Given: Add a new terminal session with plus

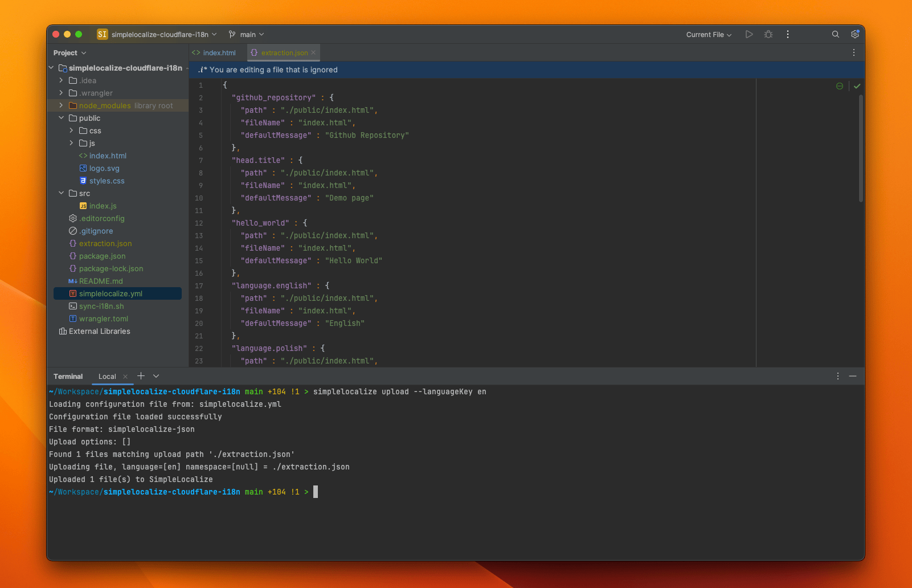Looking at the screenshot, I should pos(141,376).
